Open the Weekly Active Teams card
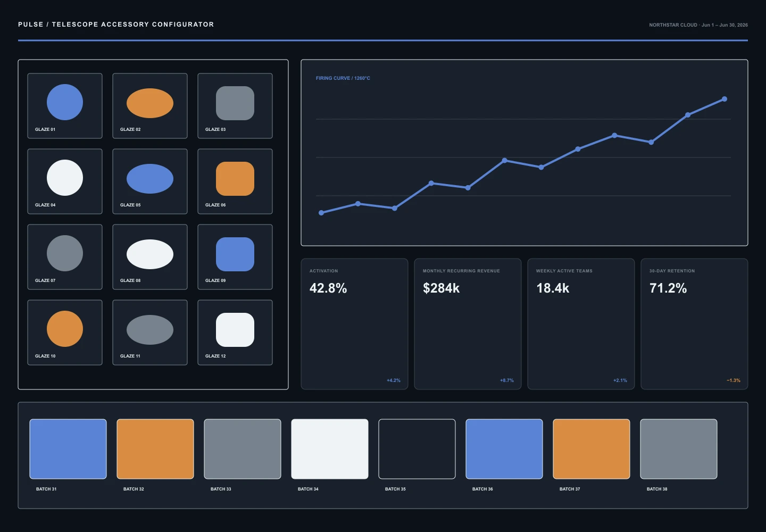This screenshot has height=532, width=766. pos(581,324)
